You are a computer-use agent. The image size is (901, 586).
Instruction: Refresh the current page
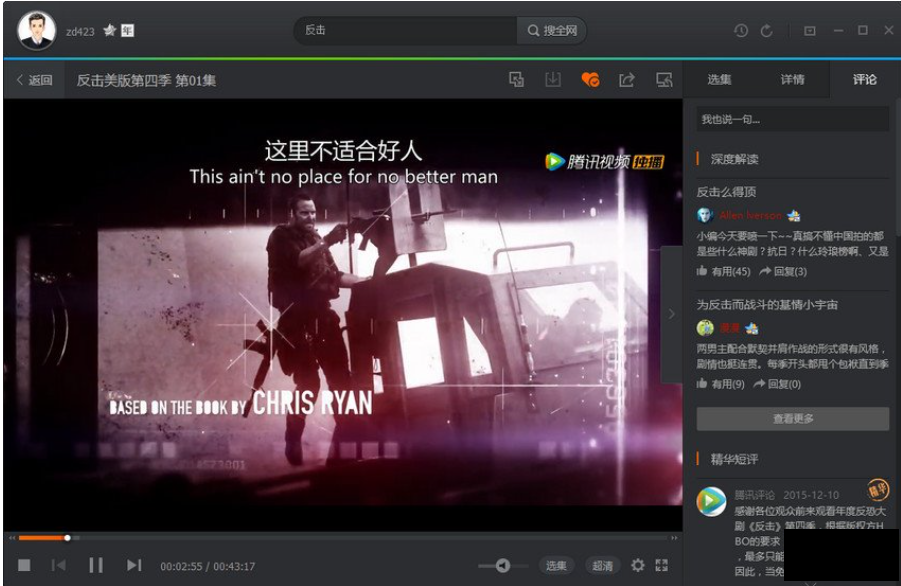tap(767, 30)
